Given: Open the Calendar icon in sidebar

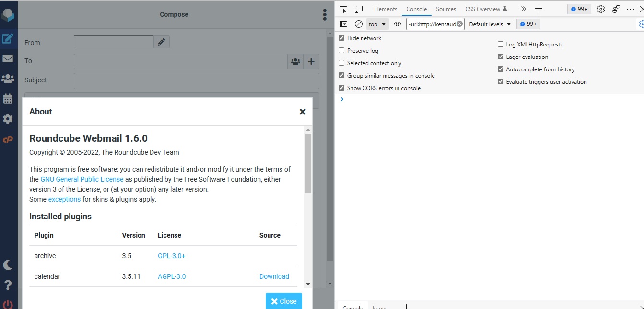Looking at the screenshot, I should [8, 99].
